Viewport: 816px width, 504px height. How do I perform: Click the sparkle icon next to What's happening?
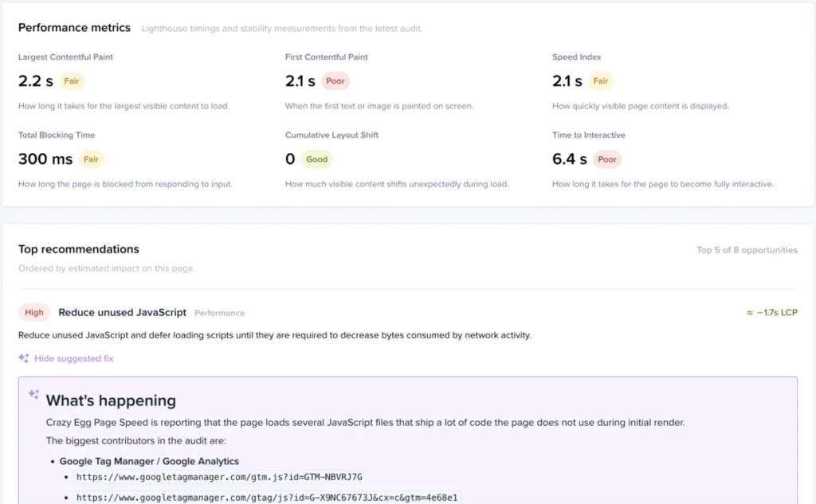coord(33,394)
